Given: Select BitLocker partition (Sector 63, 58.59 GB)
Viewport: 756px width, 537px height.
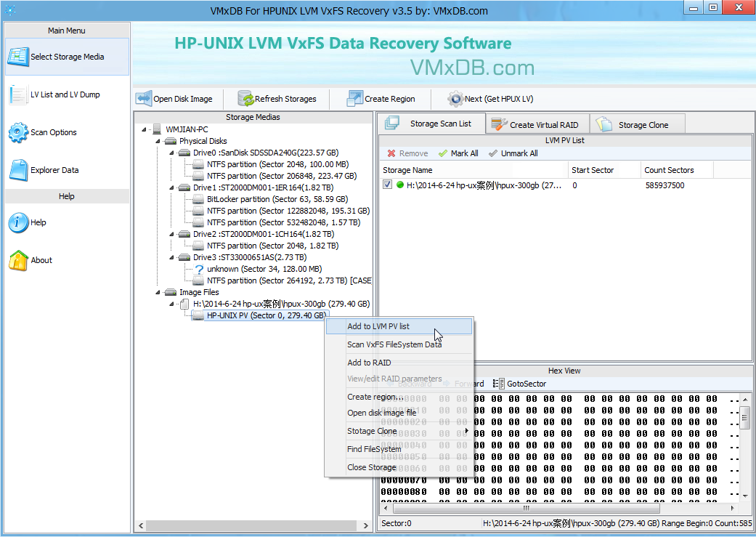Looking at the screenshot, I should [277, 199].
